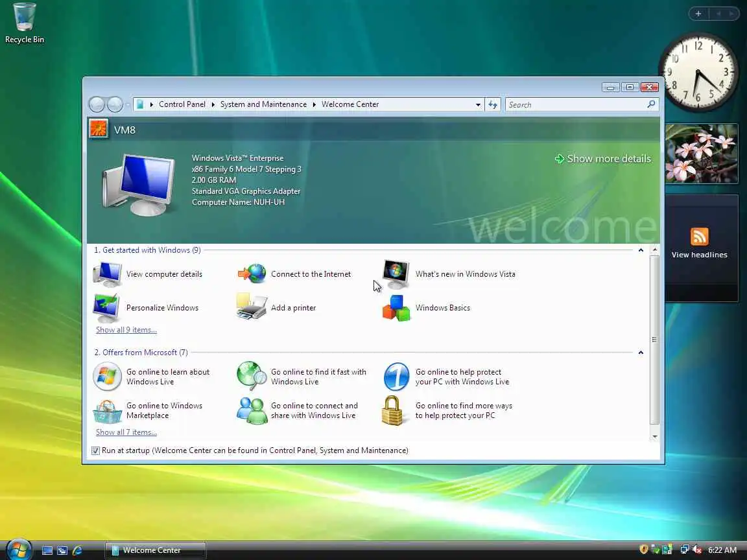
Task: Click the analog clock gadget
Action: [x=698, y=73]
